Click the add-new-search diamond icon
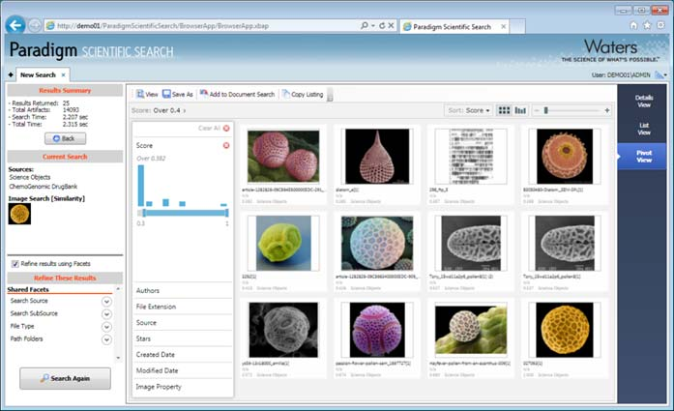 (x=11, y=75)
